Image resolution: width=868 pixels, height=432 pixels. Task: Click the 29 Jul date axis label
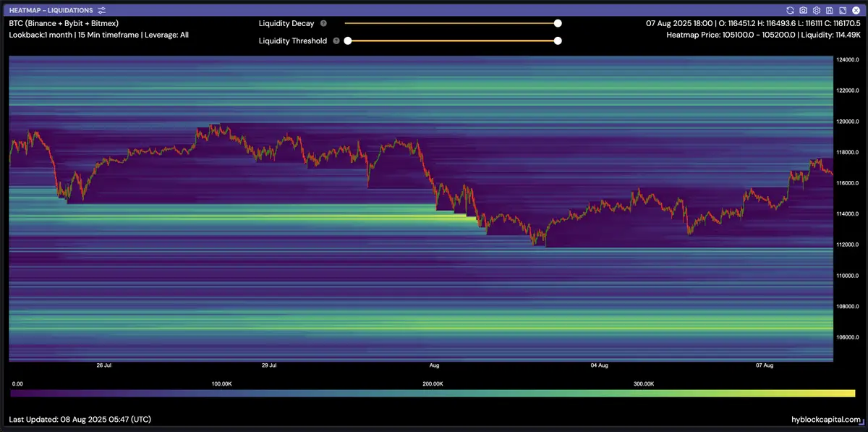click(x=270, y=365)
